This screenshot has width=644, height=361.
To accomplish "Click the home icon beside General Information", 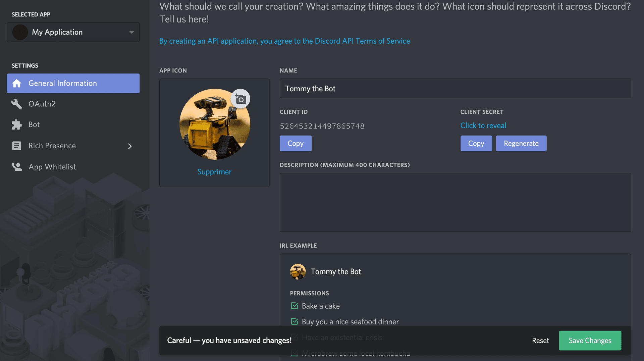I will 17,84.
